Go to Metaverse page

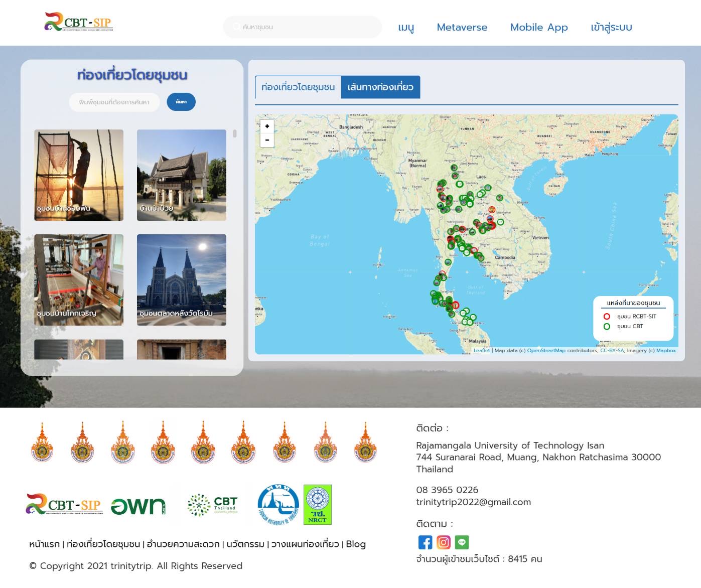(462, 27)
